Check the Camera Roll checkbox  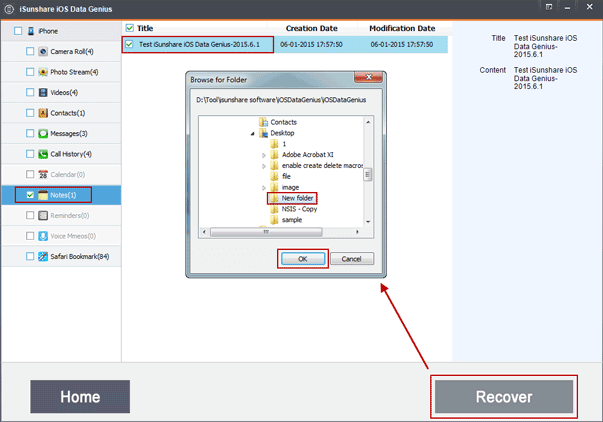point(30,51)
